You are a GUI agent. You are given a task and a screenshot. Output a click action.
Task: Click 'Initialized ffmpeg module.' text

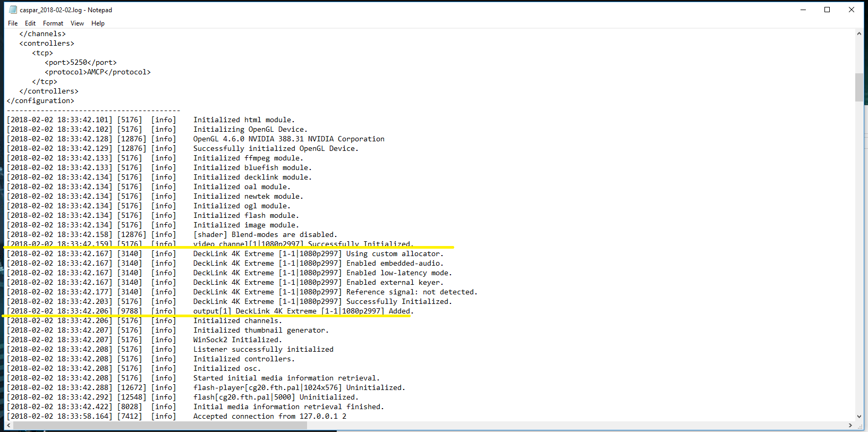click(x=248, y=158)
